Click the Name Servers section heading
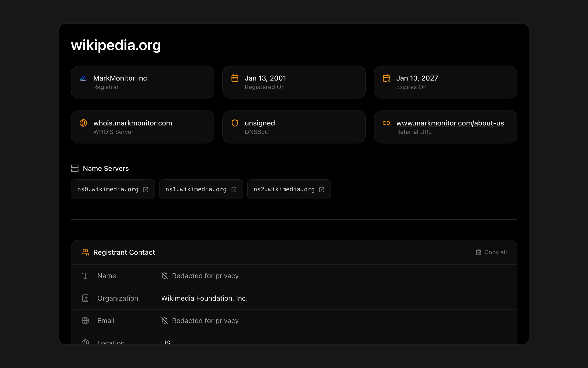Image resolution: width=588 pixels, height=368 pixels. (x=106, y=168)
